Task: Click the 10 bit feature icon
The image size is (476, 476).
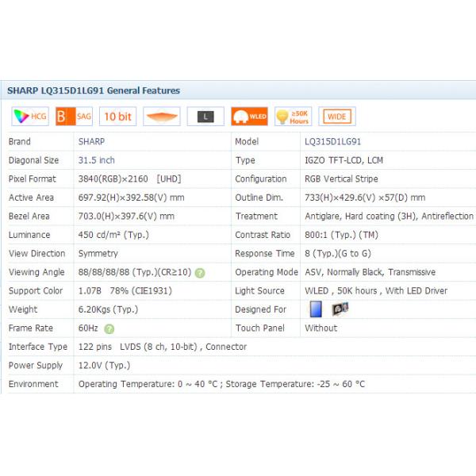Action: (117, 117)
